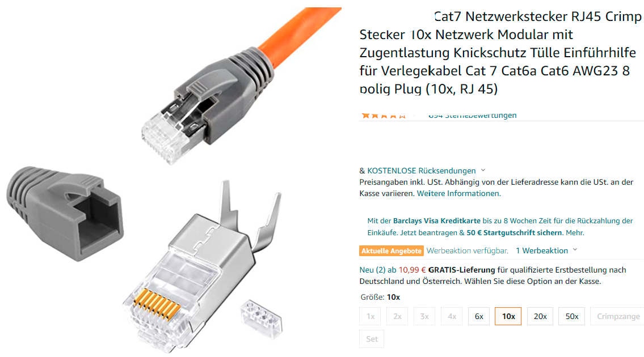Open KOSTENLOSE Rücksendungen link
This screenshot has width=644, height=357.
coord(422,171)
